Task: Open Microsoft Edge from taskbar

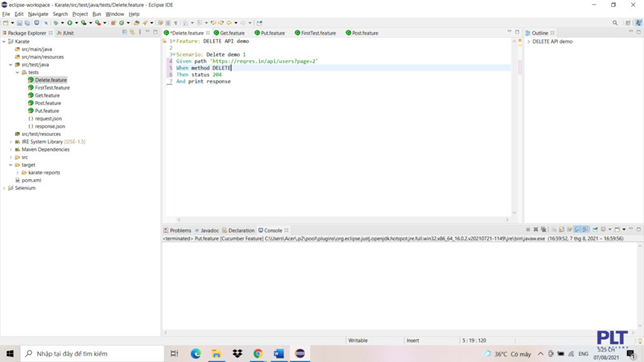Action: pos(196,353)
